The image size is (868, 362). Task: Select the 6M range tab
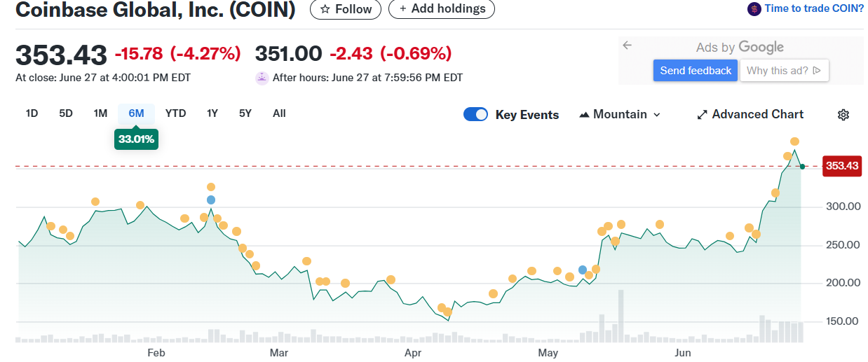(136, 113)
